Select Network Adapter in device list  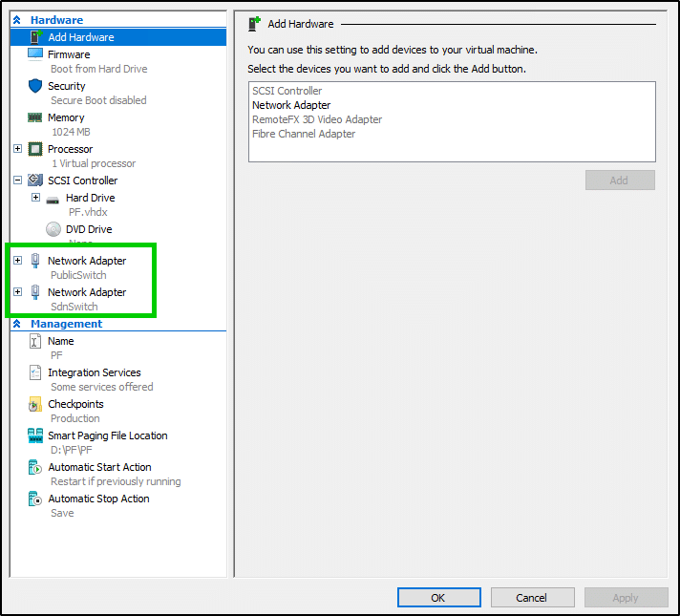pyautogui.click(x=291, y=106)
